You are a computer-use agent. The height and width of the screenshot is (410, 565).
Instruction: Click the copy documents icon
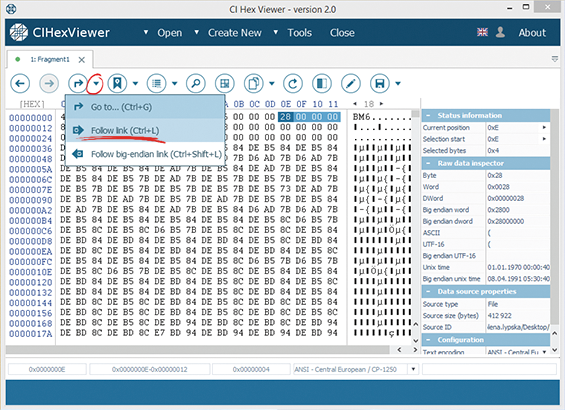tap(254, 84)
